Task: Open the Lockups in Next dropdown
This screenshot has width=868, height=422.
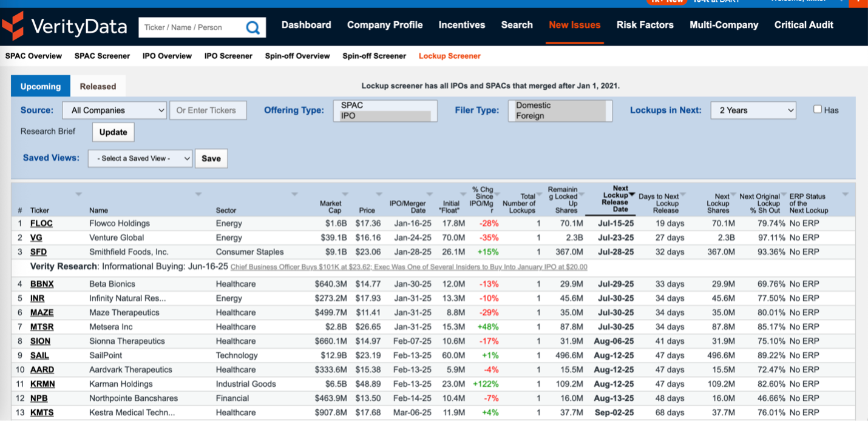Action: pyautogui.click(x=753, y=110)
